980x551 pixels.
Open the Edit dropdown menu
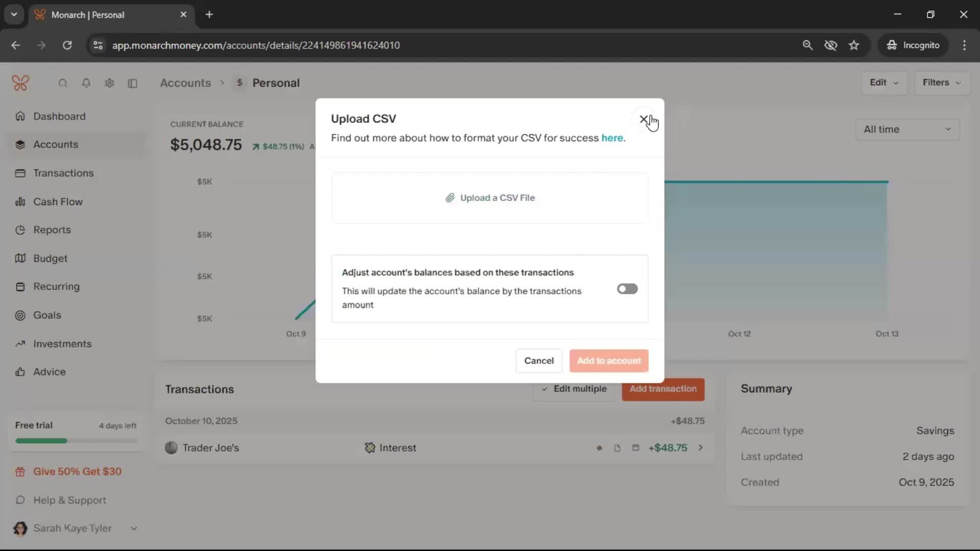(x=884, y=83)
